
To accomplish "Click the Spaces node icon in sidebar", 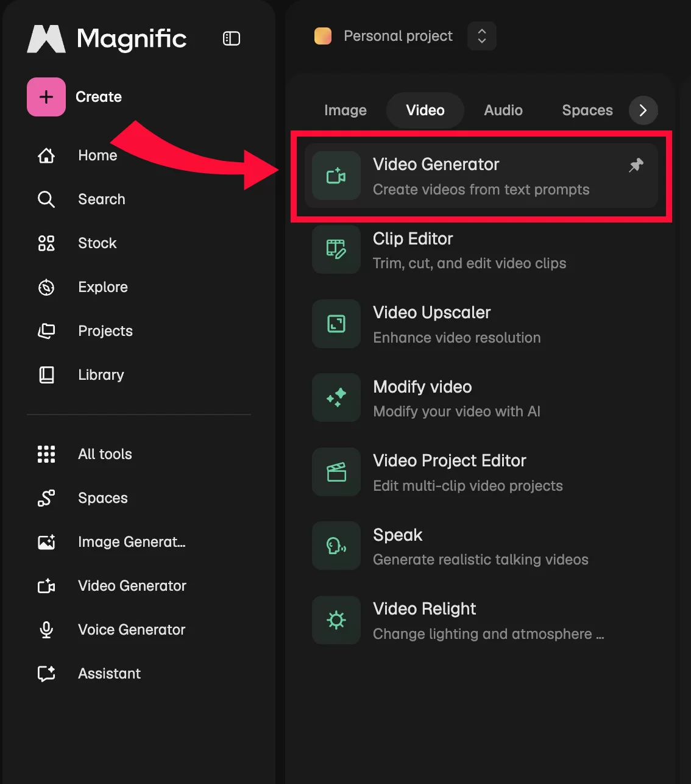I will 46,498.
